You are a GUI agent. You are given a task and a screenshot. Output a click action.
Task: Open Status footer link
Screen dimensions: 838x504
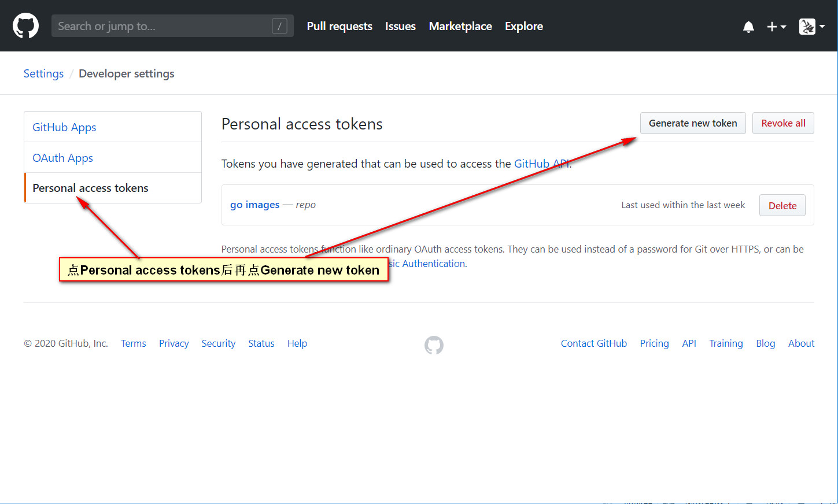click(261, 343)
